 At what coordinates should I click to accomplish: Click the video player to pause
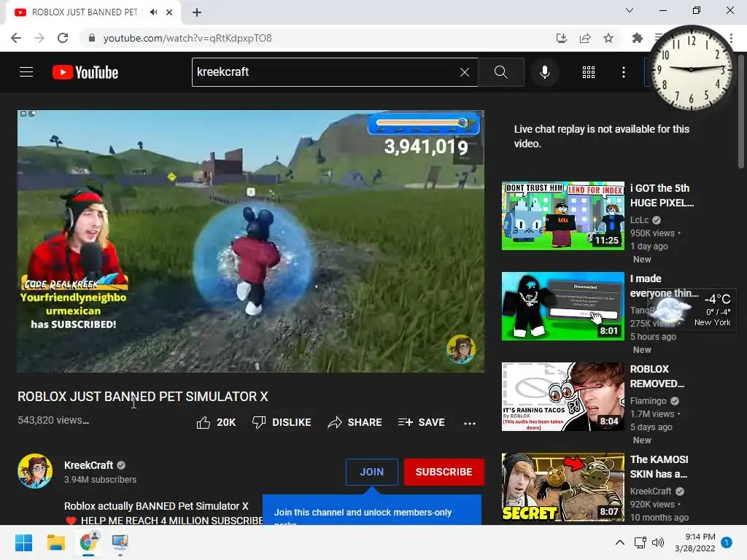[x=251, y=241]
